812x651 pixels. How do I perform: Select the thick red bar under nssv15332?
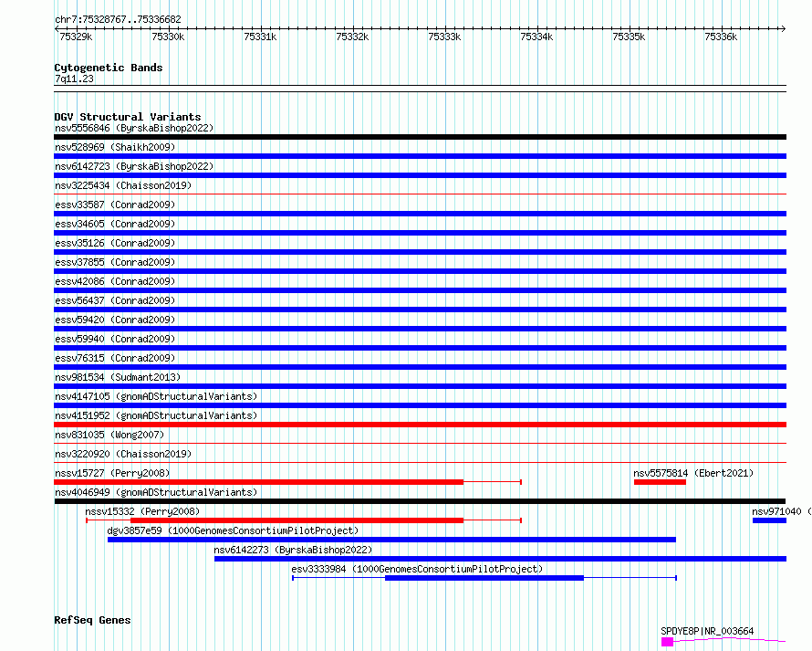click(x=297, y=520)
